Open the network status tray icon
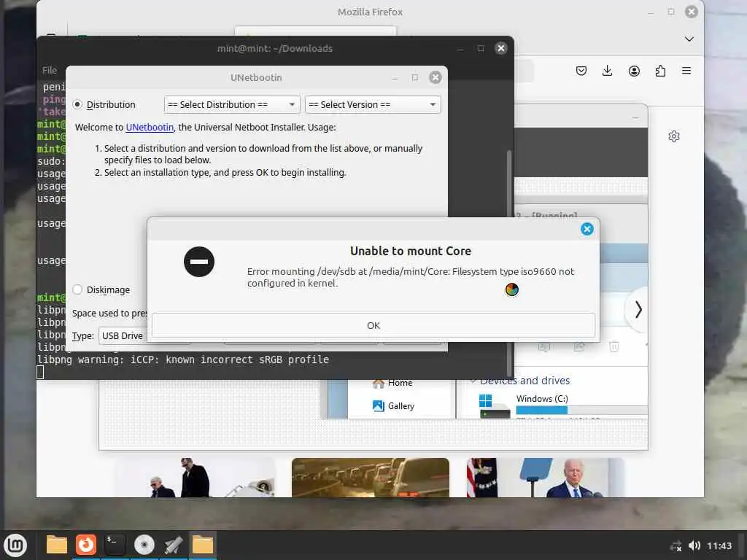 click(x=676, y=545)
